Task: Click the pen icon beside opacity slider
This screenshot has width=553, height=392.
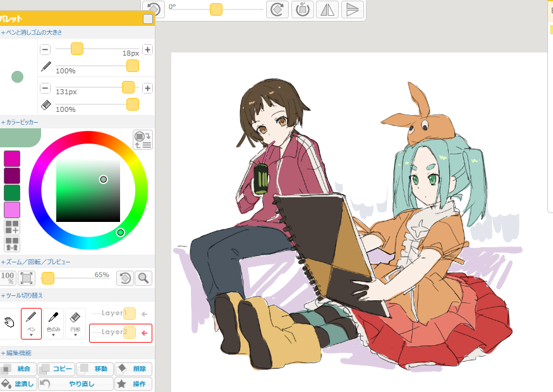Action: (x=46, y=66)
